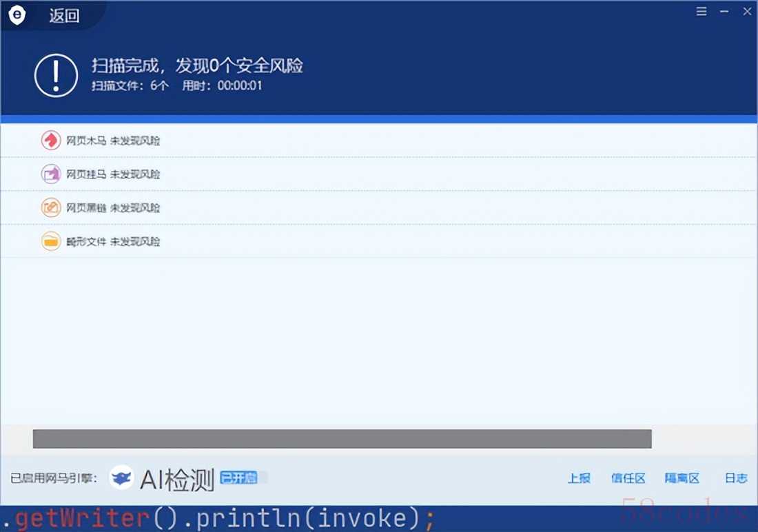Click the shield logo icon beside 返回
758x532 pixels.
pos(17,15)
